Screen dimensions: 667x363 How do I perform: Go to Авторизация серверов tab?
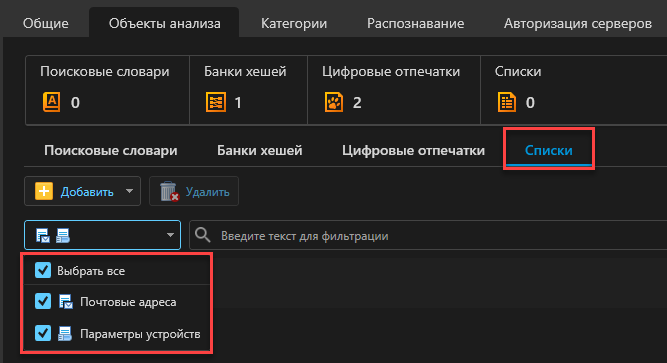coord(578,23)
